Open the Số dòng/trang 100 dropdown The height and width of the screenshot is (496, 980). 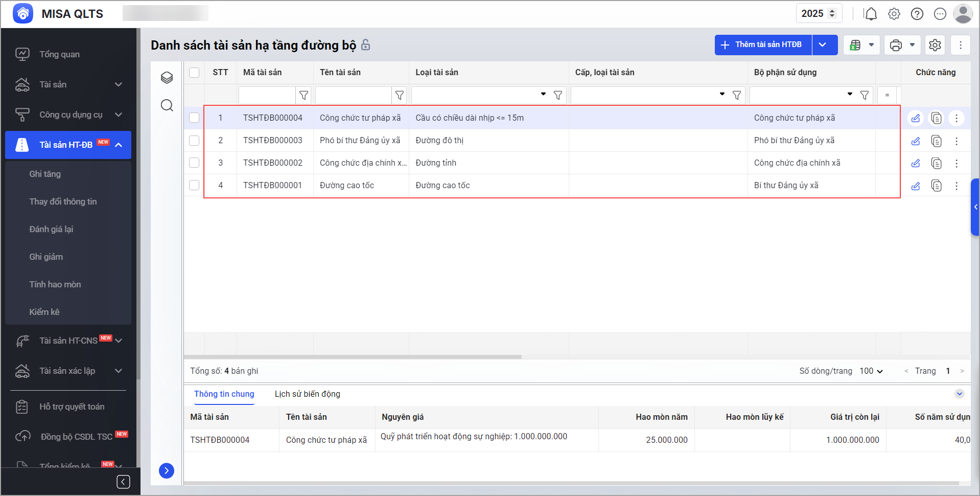871,371
